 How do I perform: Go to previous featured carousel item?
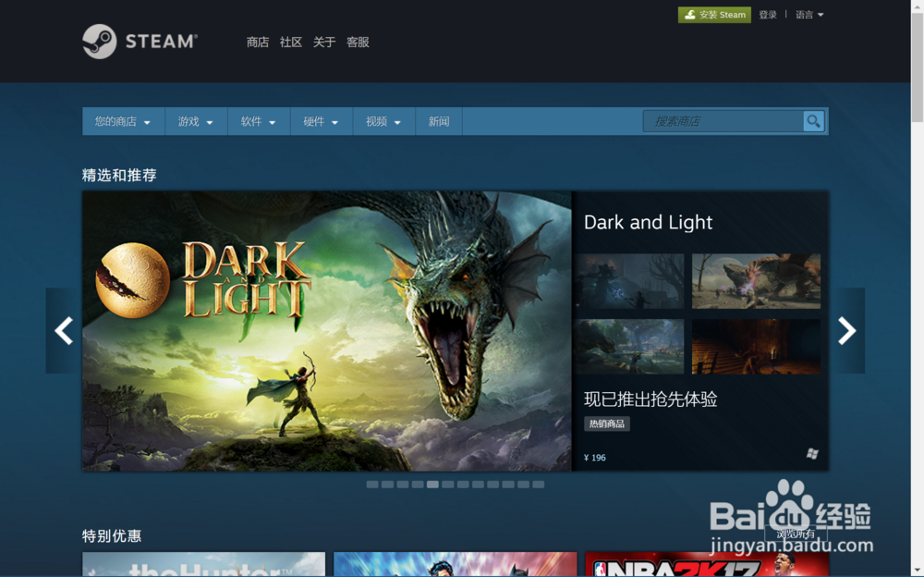coord(64,330)
